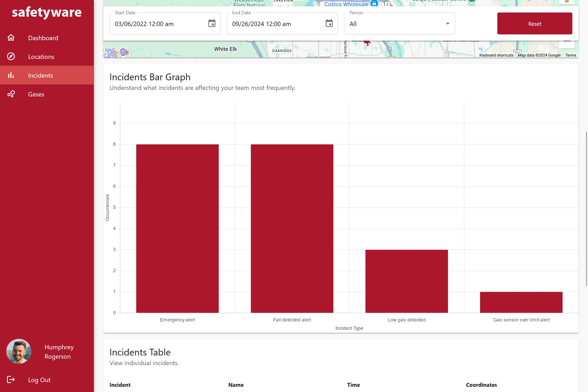Click the Reset button
The image size is (588, 392).
point(535,23)
